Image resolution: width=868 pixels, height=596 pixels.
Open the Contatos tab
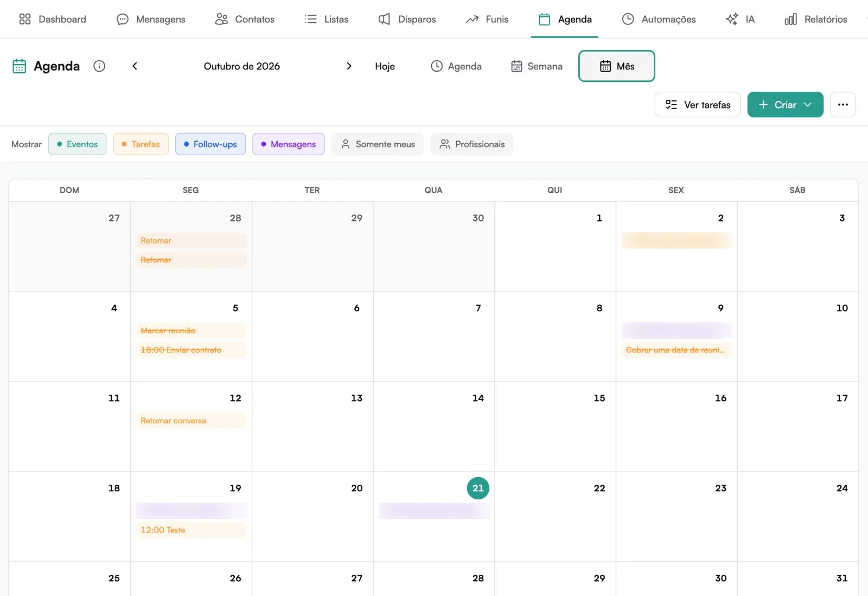point(245,19)
